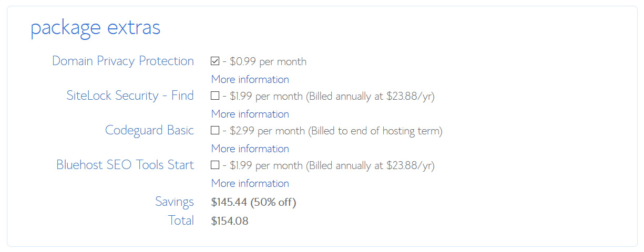The height and width of the screenshot is (252, 644).
Task: Enable the SiteLock Security - Find checkbox
Action: [215, 96]
